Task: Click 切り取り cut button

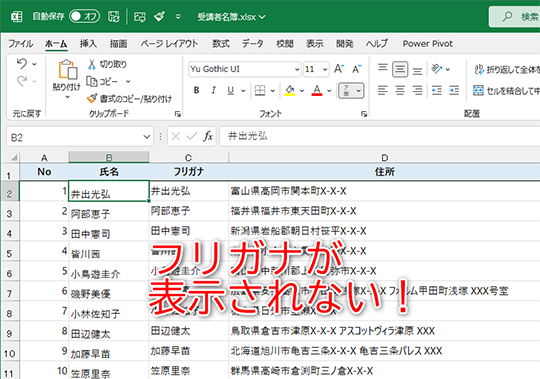Action: pyautogui.click(x=107, y=64)
